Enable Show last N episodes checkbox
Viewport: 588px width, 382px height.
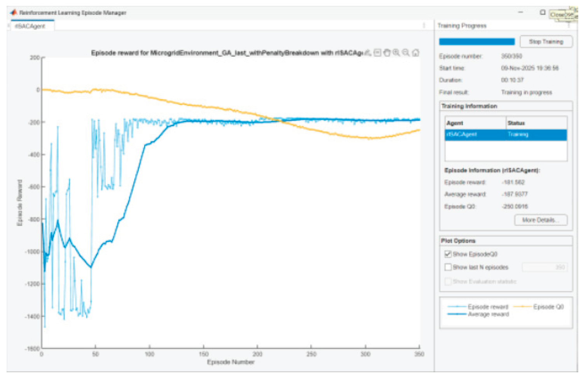[448, 267]
